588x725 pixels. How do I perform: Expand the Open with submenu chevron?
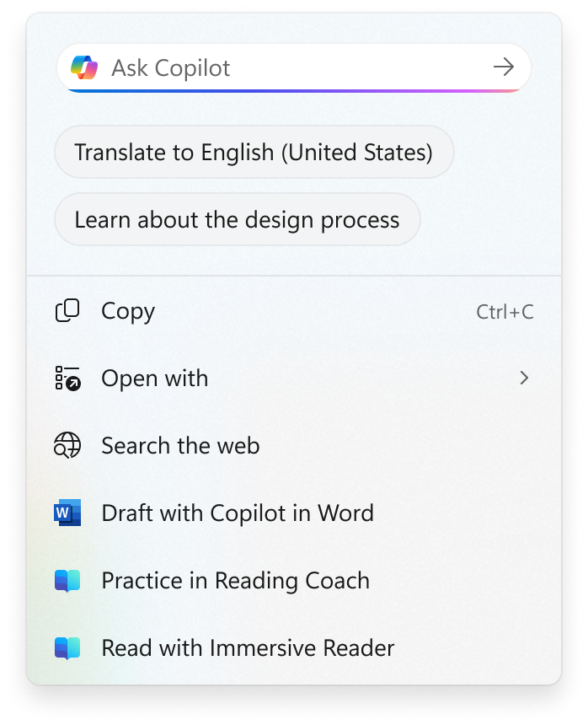click(x=524, y=379)
